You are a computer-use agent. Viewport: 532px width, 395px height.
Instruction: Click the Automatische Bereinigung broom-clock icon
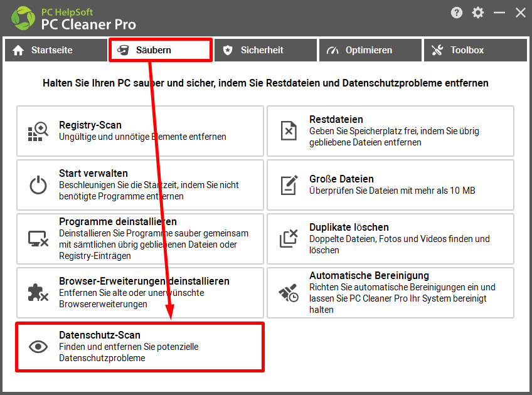(289, 293)
